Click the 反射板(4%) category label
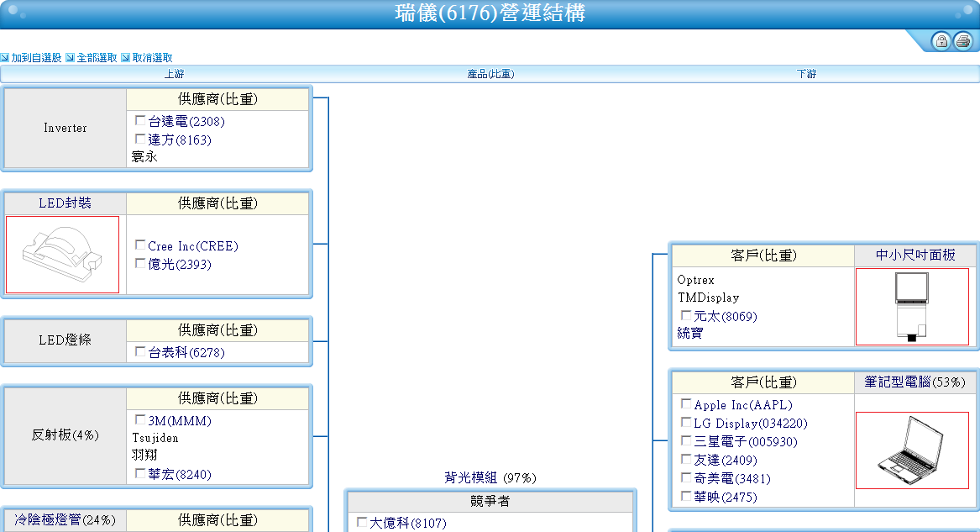980x532 pixels. coord(65,435)
